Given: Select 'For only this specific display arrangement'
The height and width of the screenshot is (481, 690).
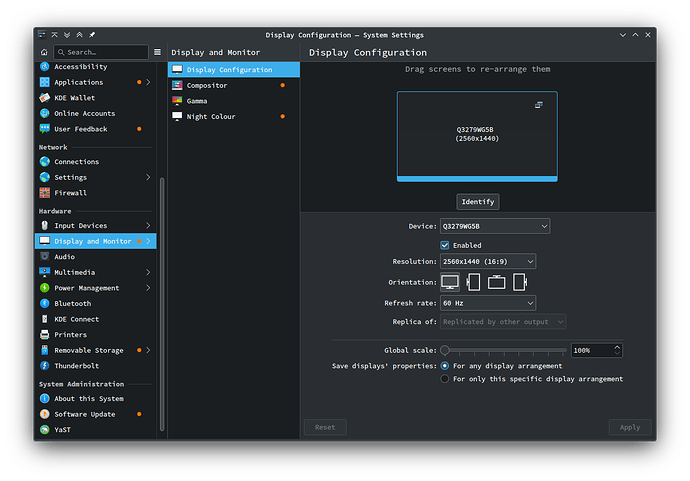Looking at the screenshot, I should [445, 379].
